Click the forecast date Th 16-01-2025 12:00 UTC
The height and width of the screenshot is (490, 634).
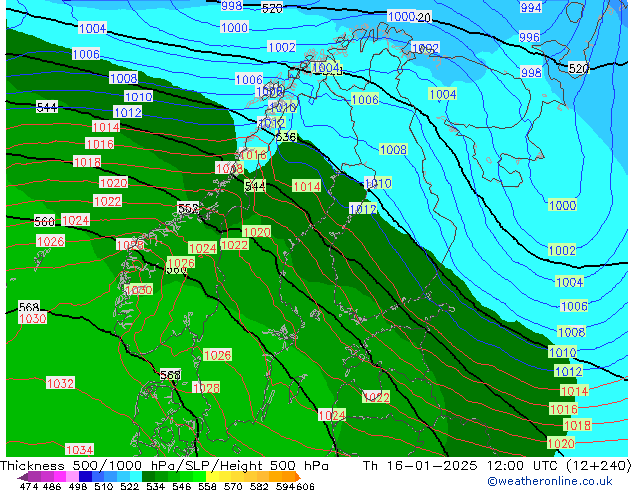coord(463,466)
